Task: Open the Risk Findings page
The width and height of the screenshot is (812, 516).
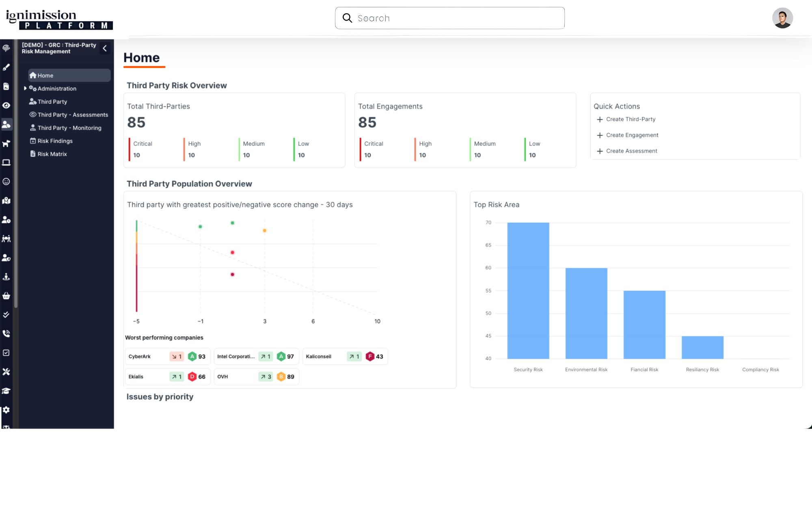Action: point(55,141)
